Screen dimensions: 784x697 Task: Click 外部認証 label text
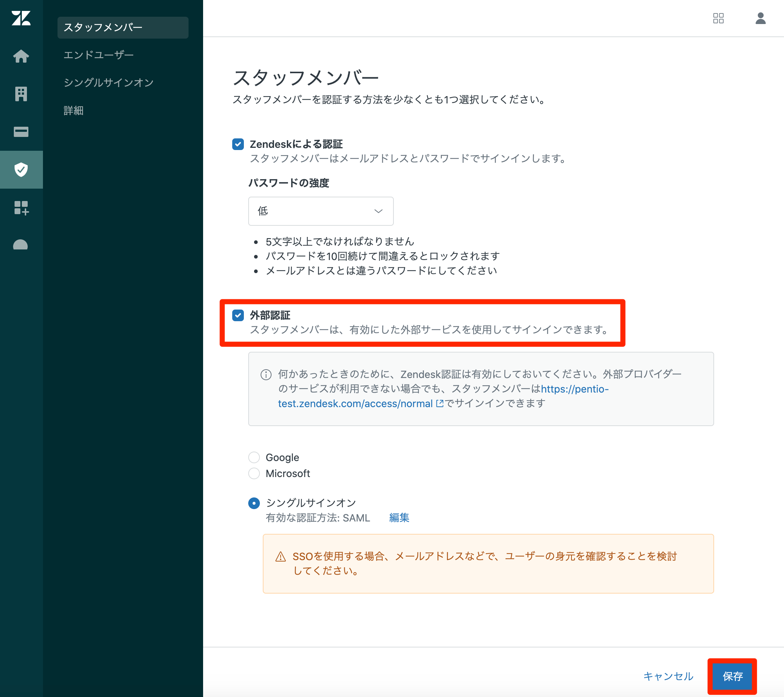tap(270, 315)
